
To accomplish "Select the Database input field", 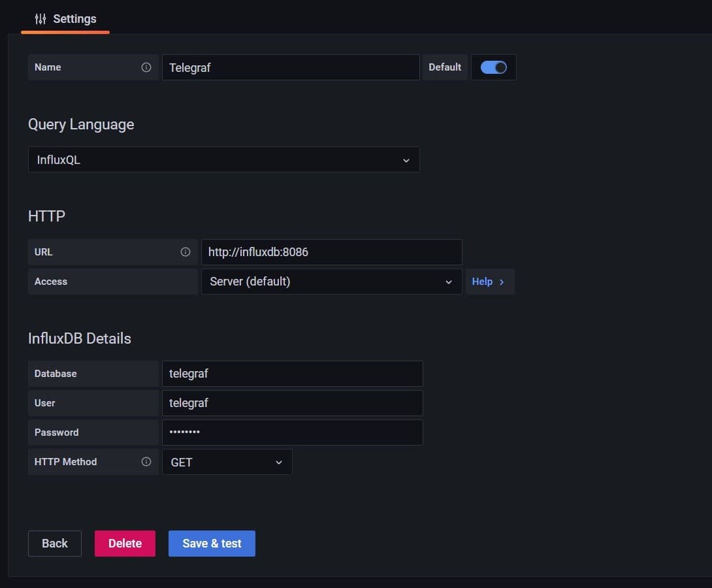I will pyautogui.click(x=292, y=374).
